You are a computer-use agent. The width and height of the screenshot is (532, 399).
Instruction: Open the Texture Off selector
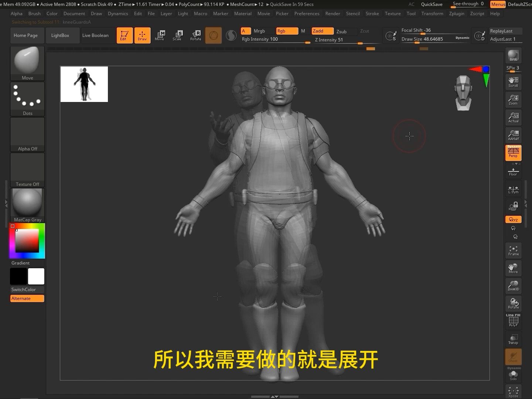click(x=27, y=170)
